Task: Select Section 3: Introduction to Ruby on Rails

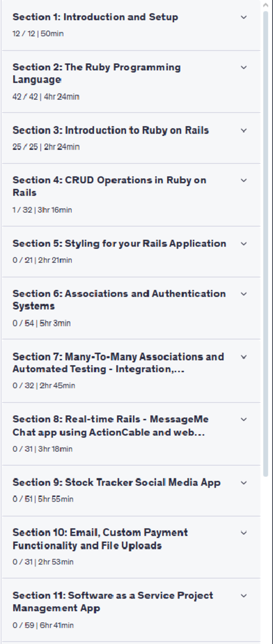Action: coord(111,130)
